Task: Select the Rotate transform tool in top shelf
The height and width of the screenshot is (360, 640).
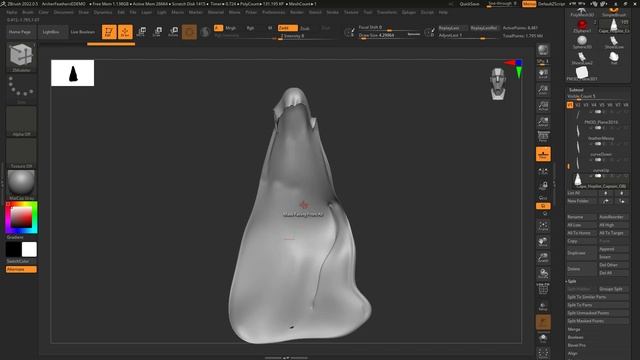Action: tap(173, 32)
